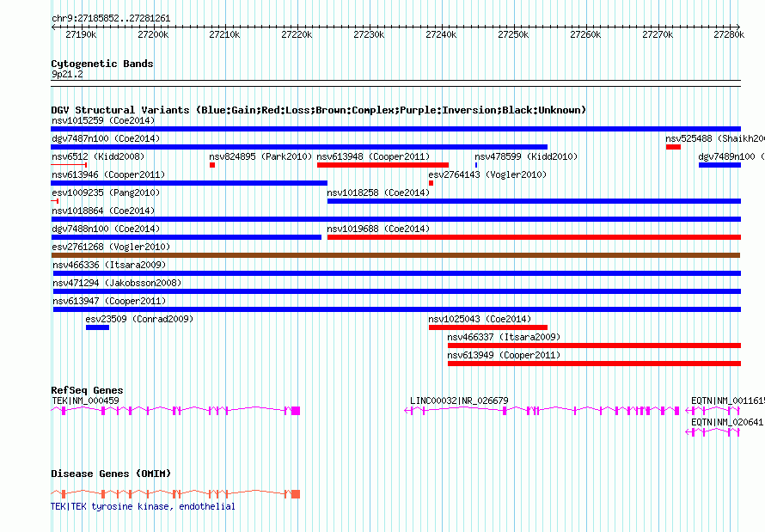This screenshot has height=532, width=765.
Task: Select the nsv6512 (Kidd2008) variant marker
Action: point(69,165)
